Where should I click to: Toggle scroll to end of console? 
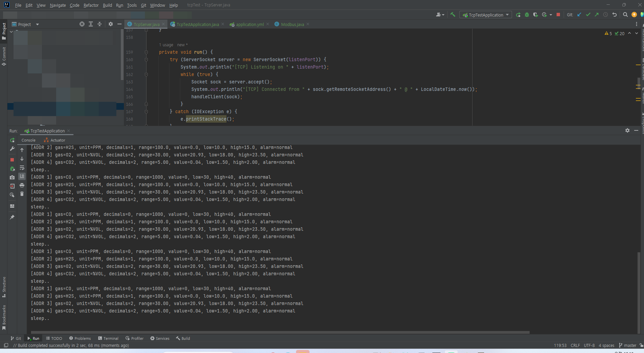coord(22,176)
